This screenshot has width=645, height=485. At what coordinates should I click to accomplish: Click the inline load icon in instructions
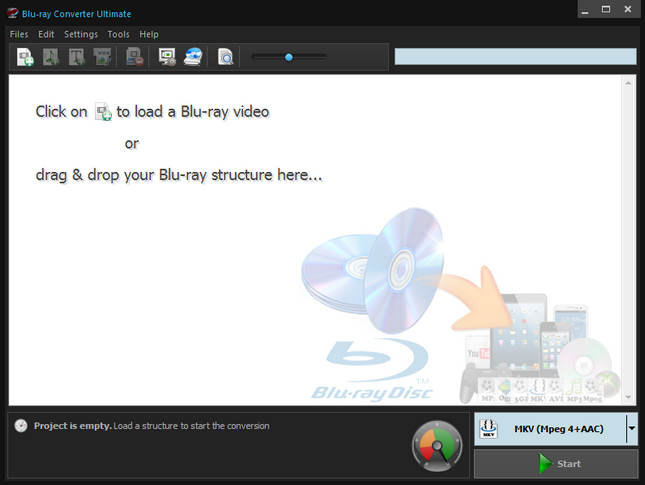click(x=103, y=111)
